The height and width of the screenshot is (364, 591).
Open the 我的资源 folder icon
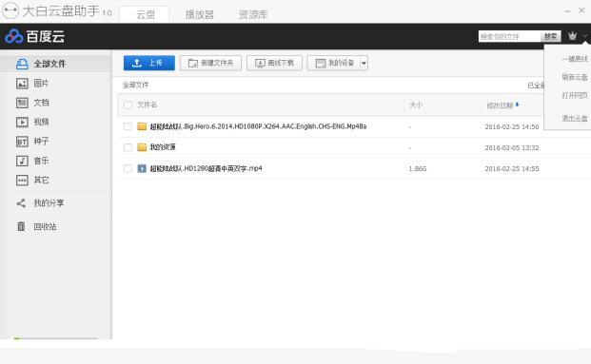pyautogui.click(x=142, y=147)
